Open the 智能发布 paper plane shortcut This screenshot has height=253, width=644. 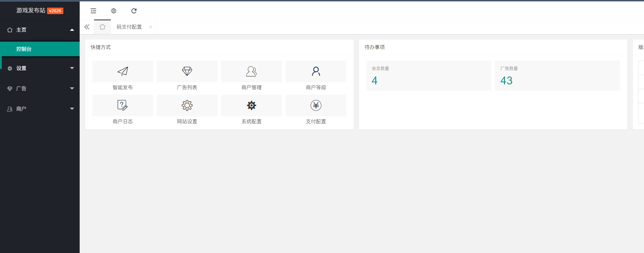point(123,71)
